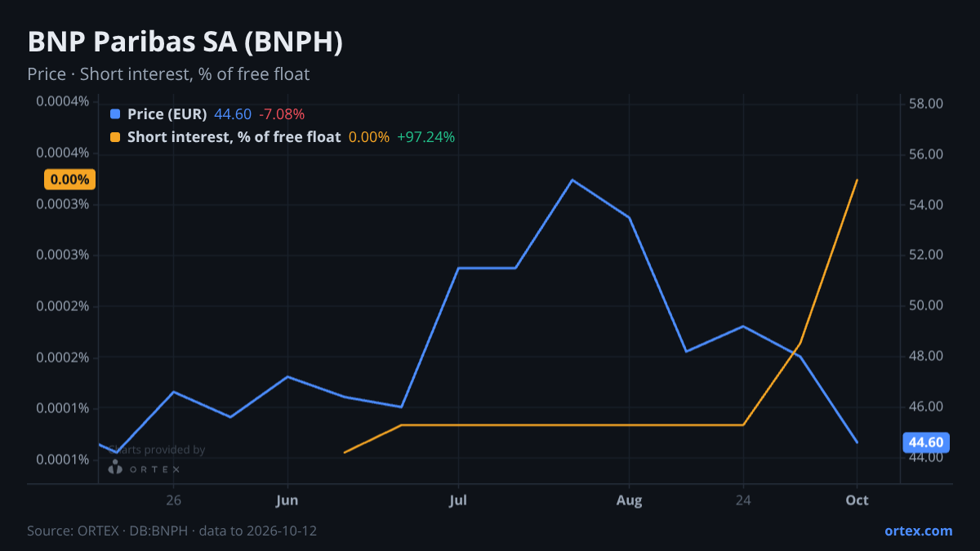Click the 50.00 right axis value
The width and height of the screenshot is (980, 551).
pyautogui.click(x=926, y=306)
